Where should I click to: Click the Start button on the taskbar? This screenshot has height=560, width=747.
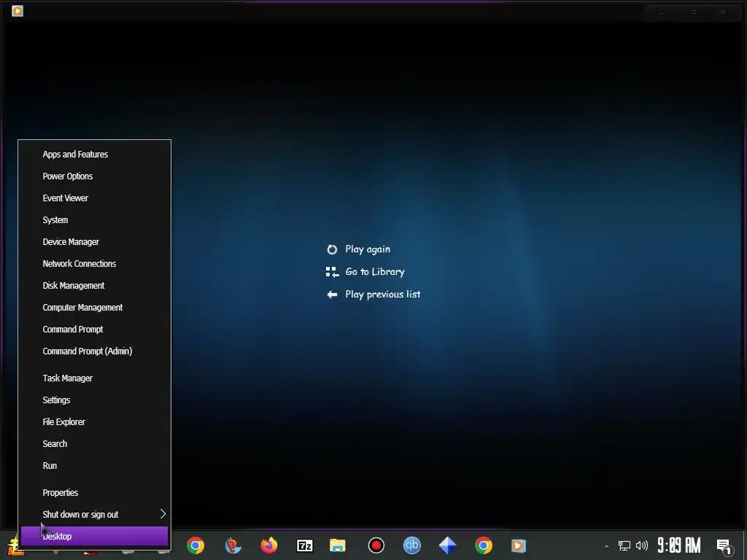(15, 545)
